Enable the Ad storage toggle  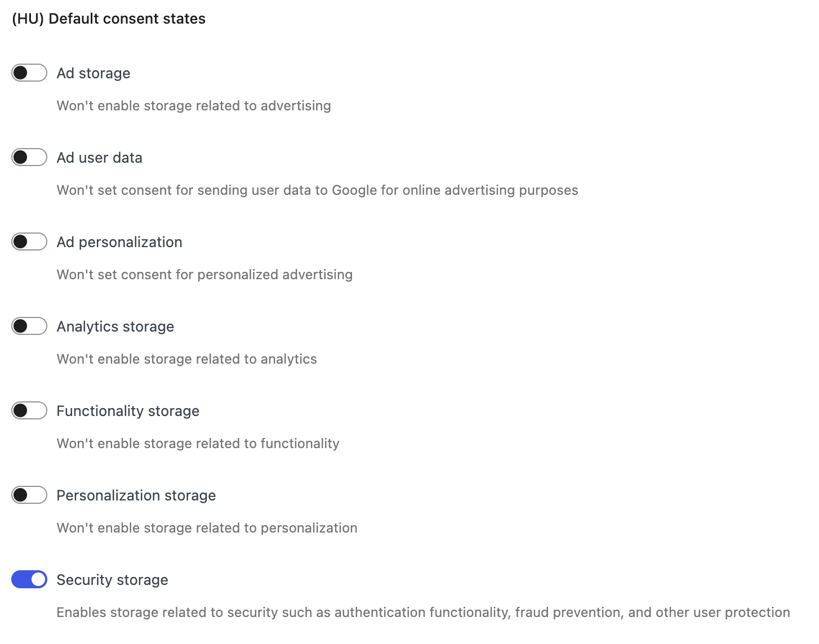[x=29, y=73]
